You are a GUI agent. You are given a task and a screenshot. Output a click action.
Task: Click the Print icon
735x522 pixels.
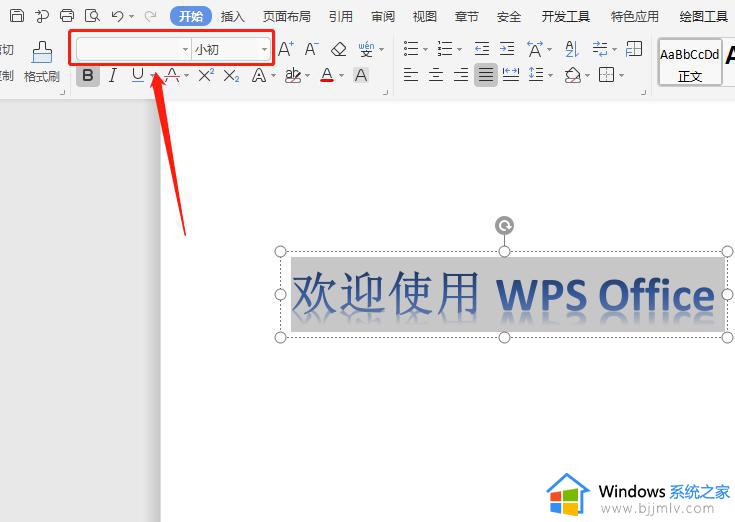tap(67, 16)
